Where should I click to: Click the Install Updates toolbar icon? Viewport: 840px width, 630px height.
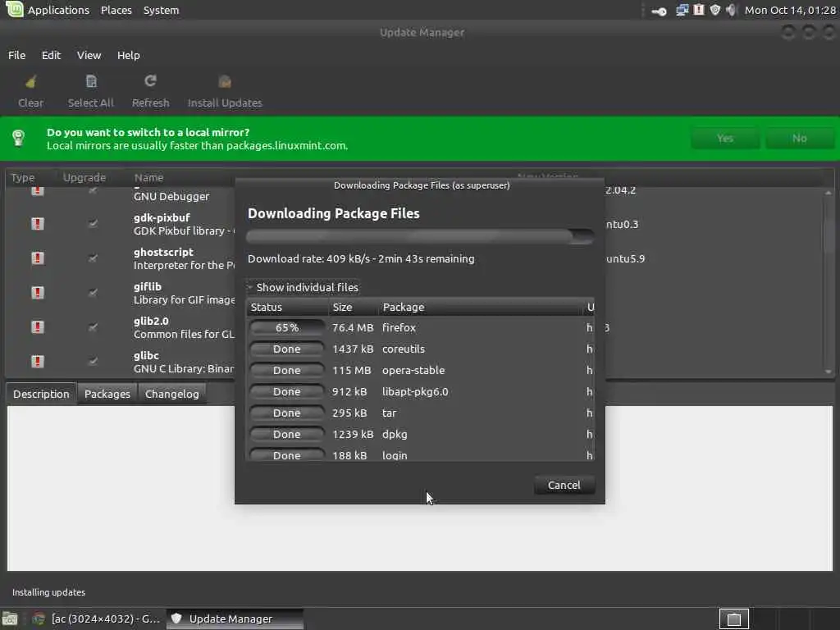[x=225, y=81]
